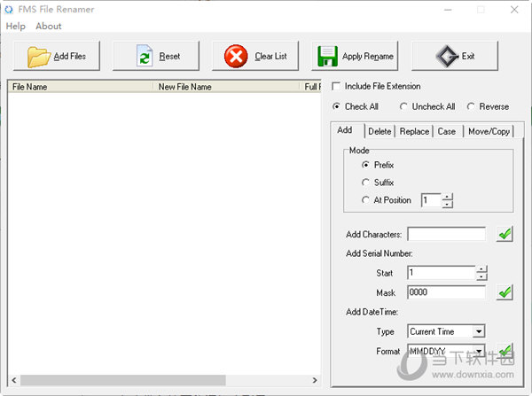Click FMS File Renamer title bar icon

tap(9, 10)
